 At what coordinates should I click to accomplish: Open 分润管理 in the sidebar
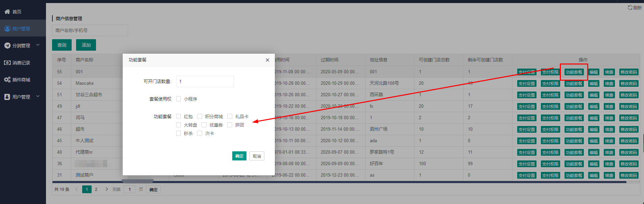[21, 46]
